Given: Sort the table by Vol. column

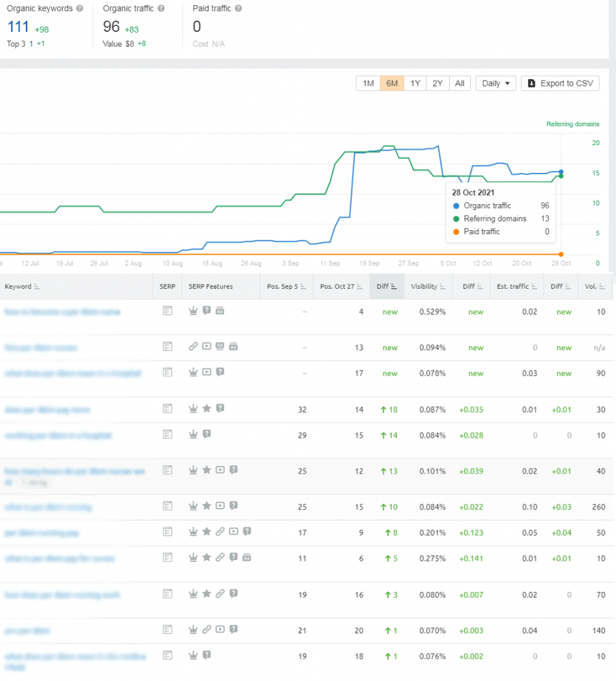Looking at the screenshot, I should [x=595, y=287].
